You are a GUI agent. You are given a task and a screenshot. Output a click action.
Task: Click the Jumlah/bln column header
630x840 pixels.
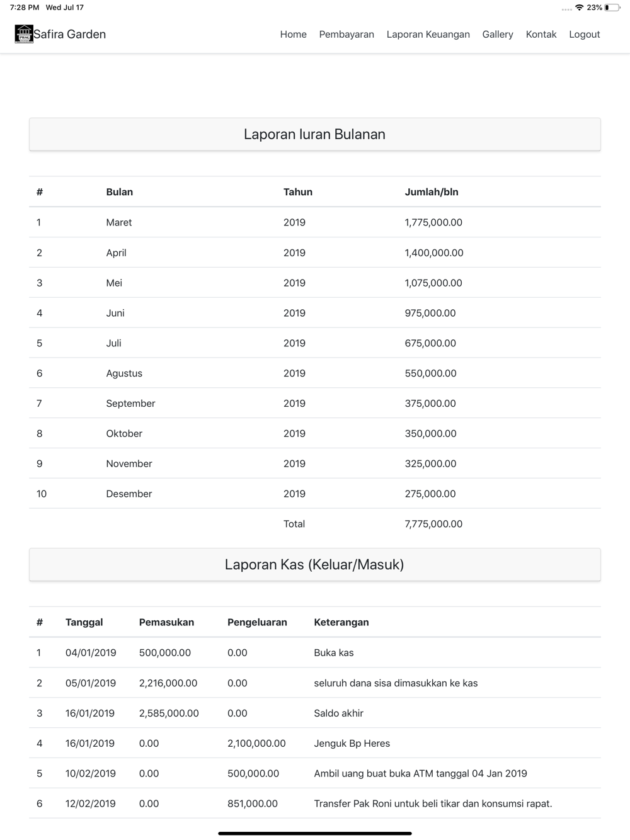(x=432, y=192)
